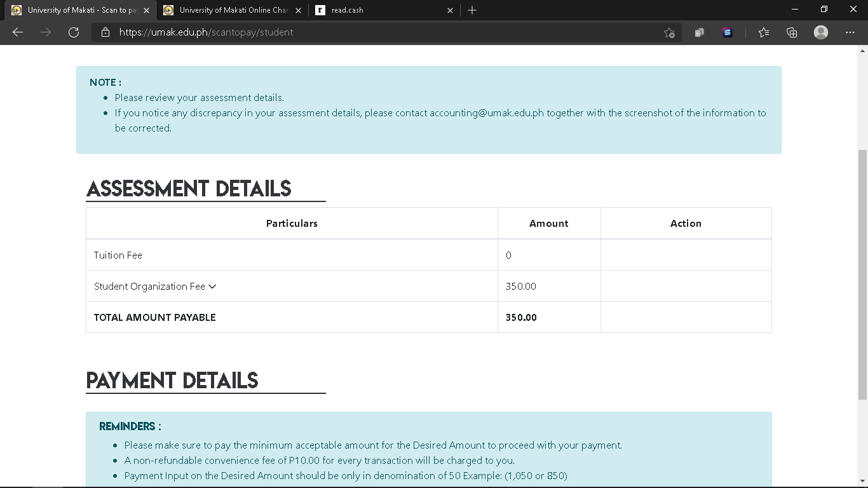Click the TOTAL AMOUNT PAYABLE label
Screen dimensions: 868x488
[x=155, y=318]
